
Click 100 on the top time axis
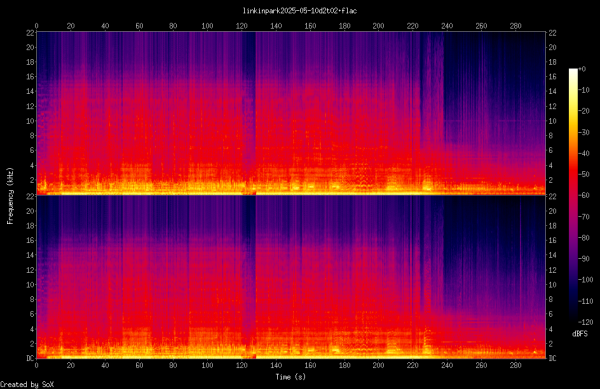point(207,26)
